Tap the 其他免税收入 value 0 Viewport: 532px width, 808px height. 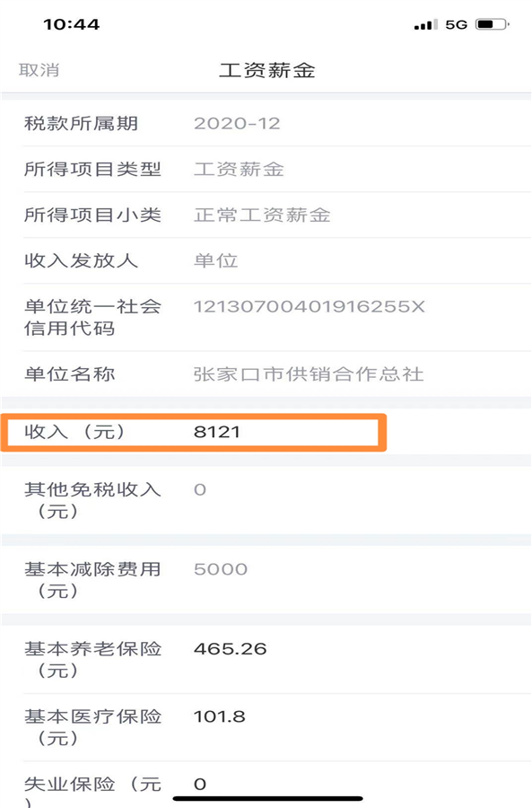tap(200, 489)
